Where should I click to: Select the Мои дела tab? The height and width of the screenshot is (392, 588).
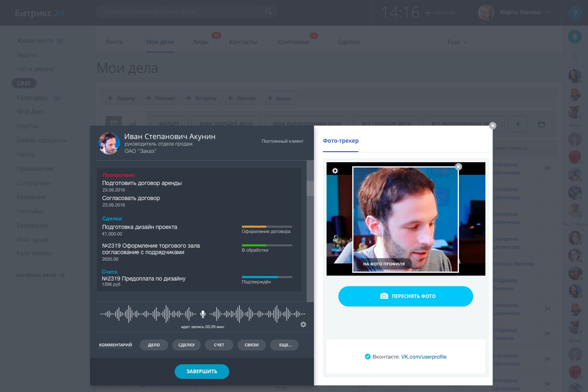coord(160,42)
